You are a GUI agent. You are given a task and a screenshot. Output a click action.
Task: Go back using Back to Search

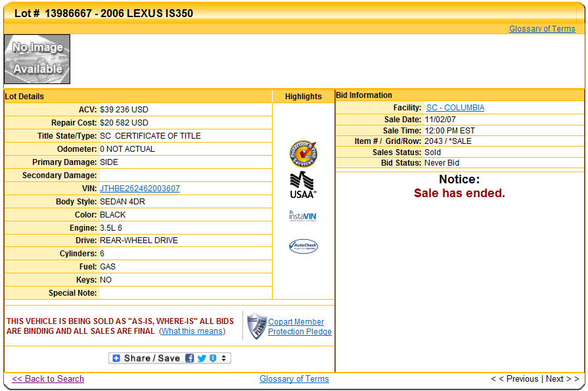point(48,379)
